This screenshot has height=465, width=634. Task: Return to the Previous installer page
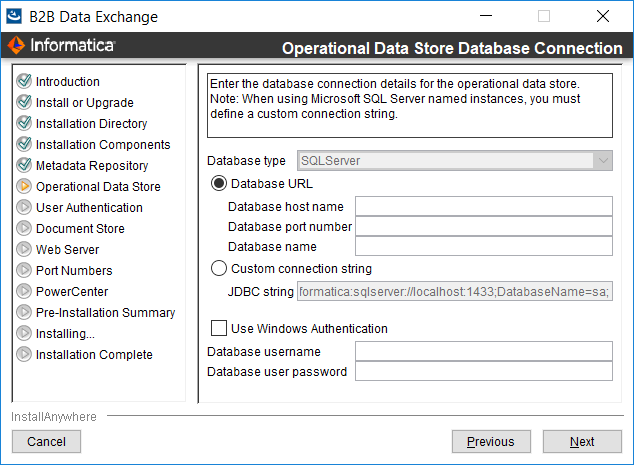491,442
